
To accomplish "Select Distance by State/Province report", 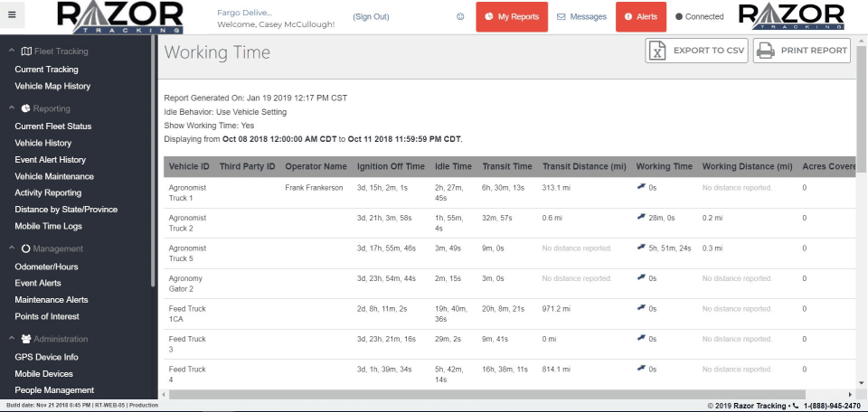I will [x=66, y=210].
